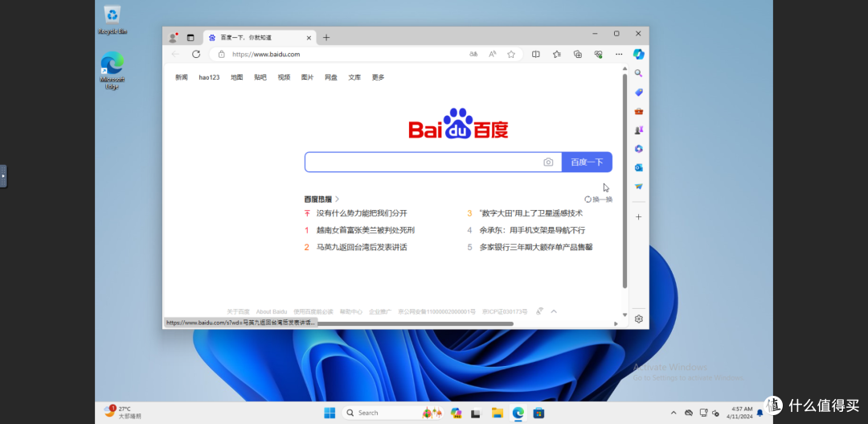Open hot topic 数字大田用上了卫星遥感技术
Screen dimensions: 868x424
[531, 213]
